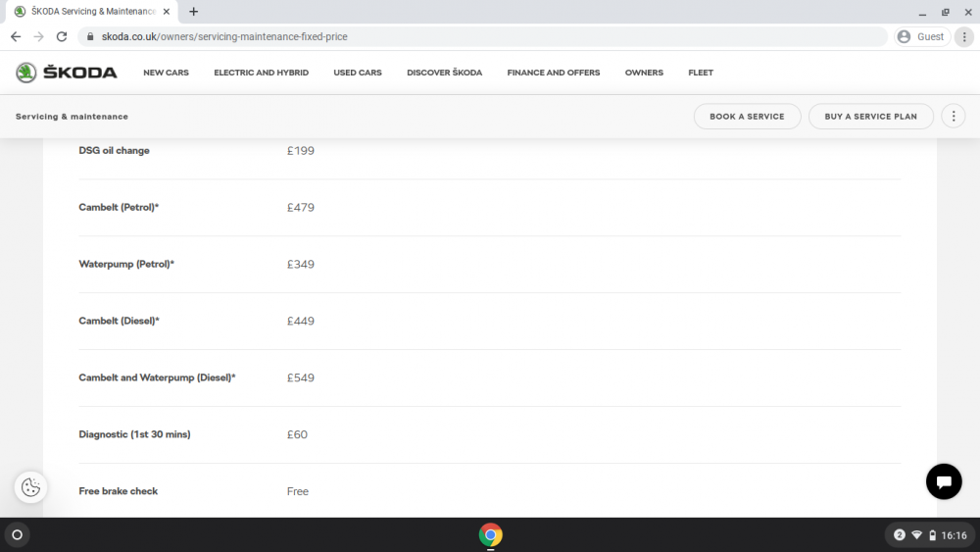Open the OWNERS menu

[x=644, y=73]
